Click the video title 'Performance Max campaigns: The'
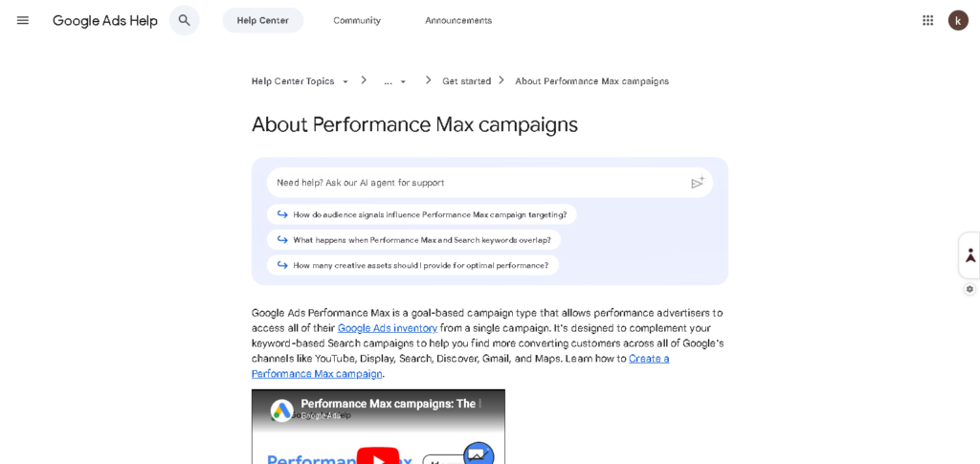The width and height of the screenshot is (980, 464). coord(391,404)
